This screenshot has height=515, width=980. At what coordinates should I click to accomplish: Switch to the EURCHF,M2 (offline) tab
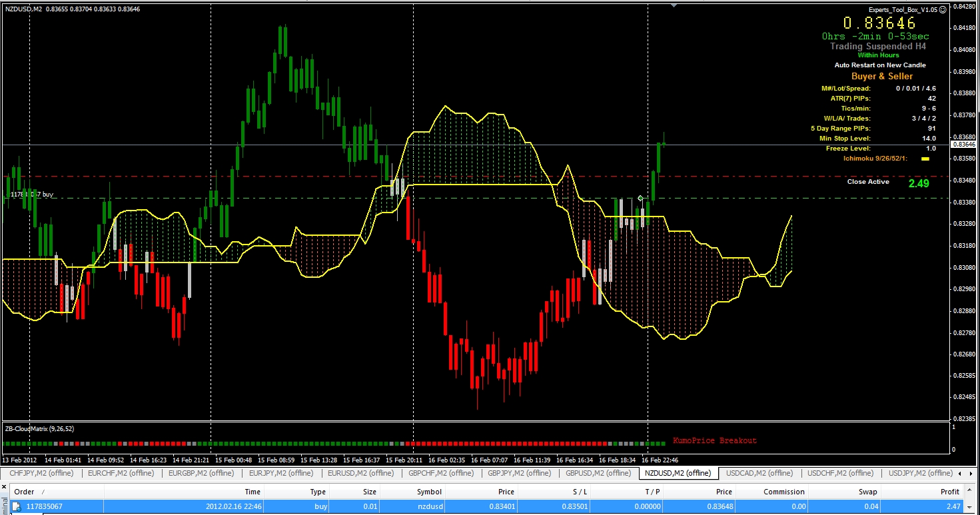coord(121,473)
